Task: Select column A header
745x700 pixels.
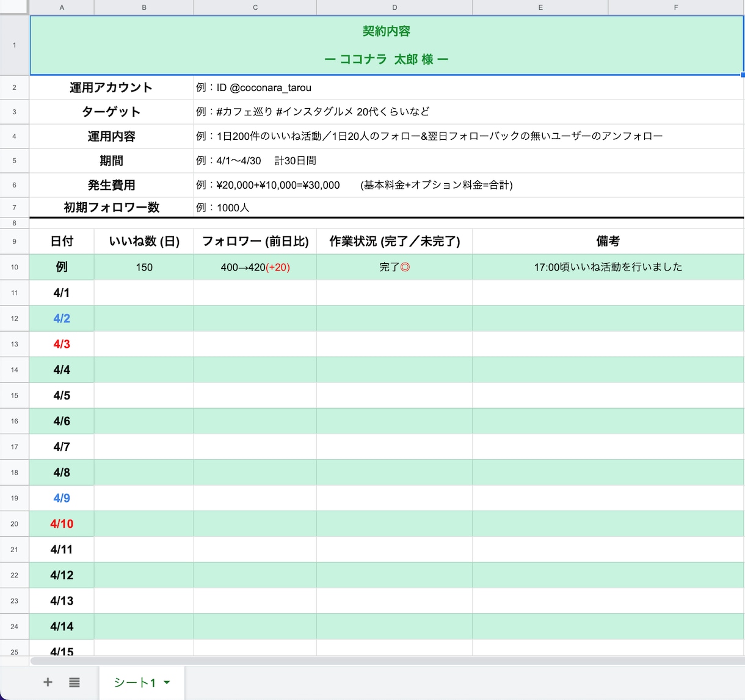Action: click(x=62, y=7)
